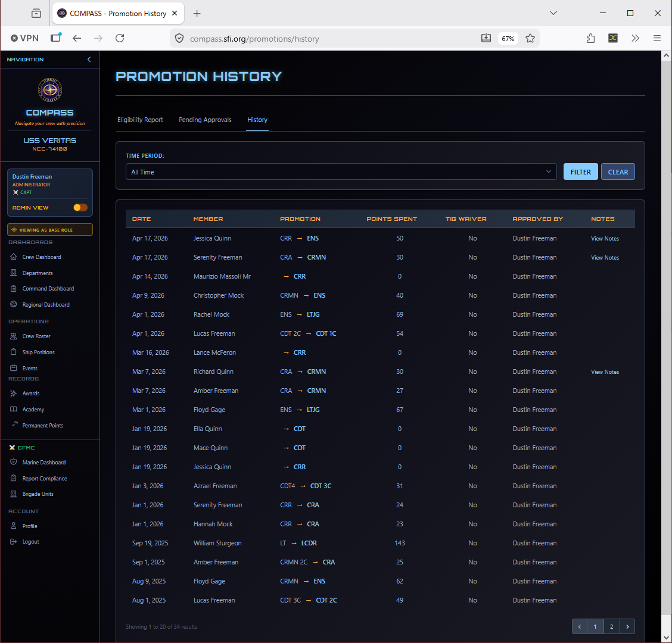672x643 pixels.
Task: Click the FILTER button
Action: click(580, 172)
